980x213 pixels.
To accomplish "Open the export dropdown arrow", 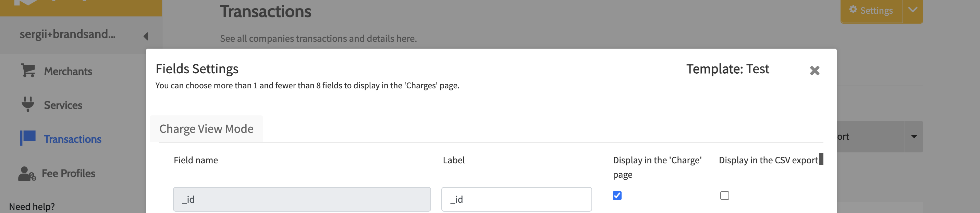I will click(x=914, y=137).
